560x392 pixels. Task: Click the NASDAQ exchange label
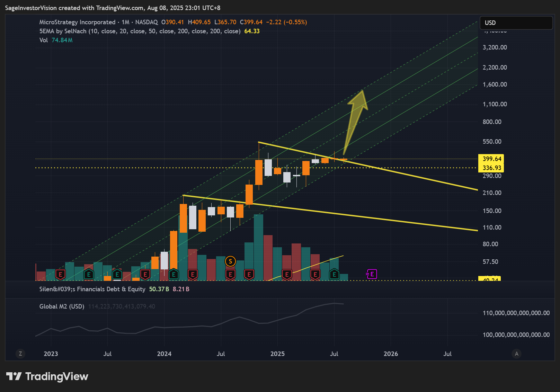tap(146, 22)
